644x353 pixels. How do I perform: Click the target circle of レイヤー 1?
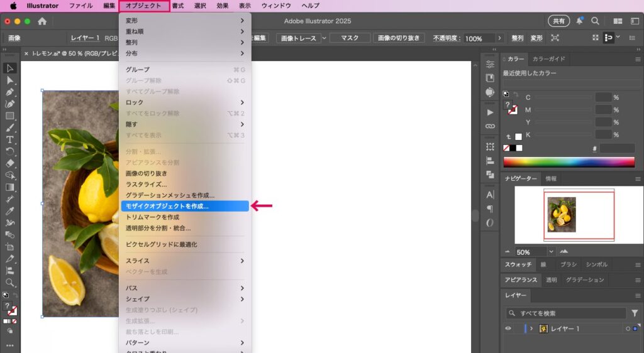click(x=628, y=329)
